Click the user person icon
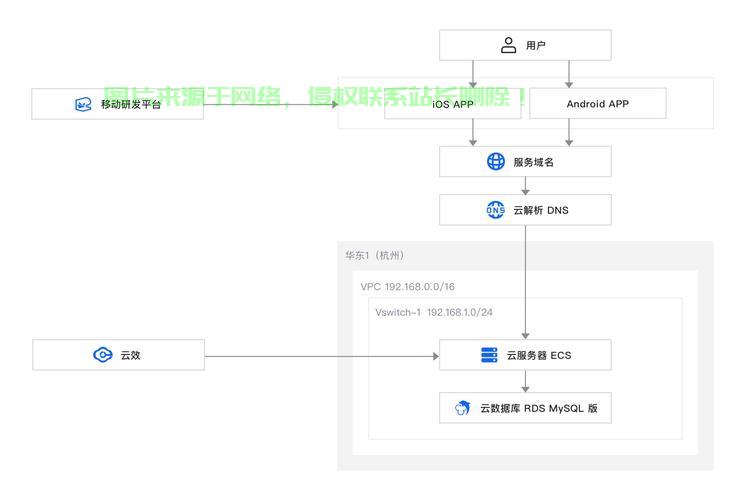The image size is (745, 500). tap(508, 45)
